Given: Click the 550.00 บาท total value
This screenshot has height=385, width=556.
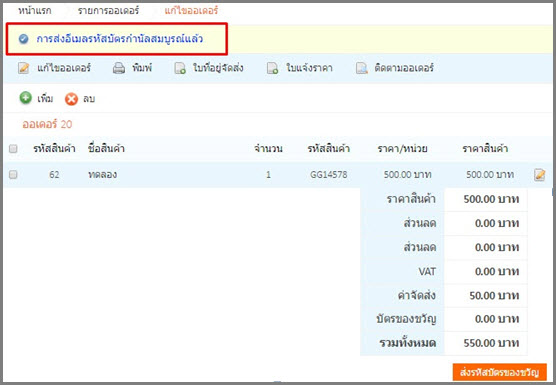Looking at the screenshot, I should pos(491,343).
